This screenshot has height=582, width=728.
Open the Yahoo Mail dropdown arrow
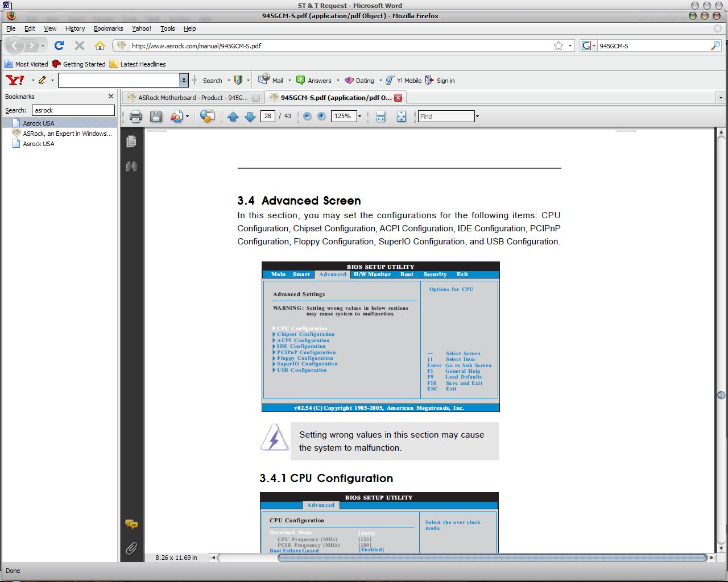[289, 81]
